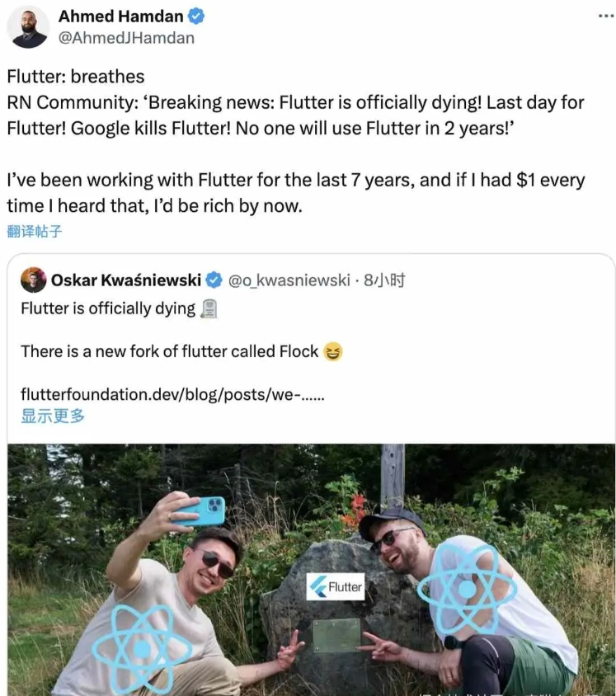Open the flutterfoundation.dev blog link
The image size is (616, 696).
click(172, 395)
